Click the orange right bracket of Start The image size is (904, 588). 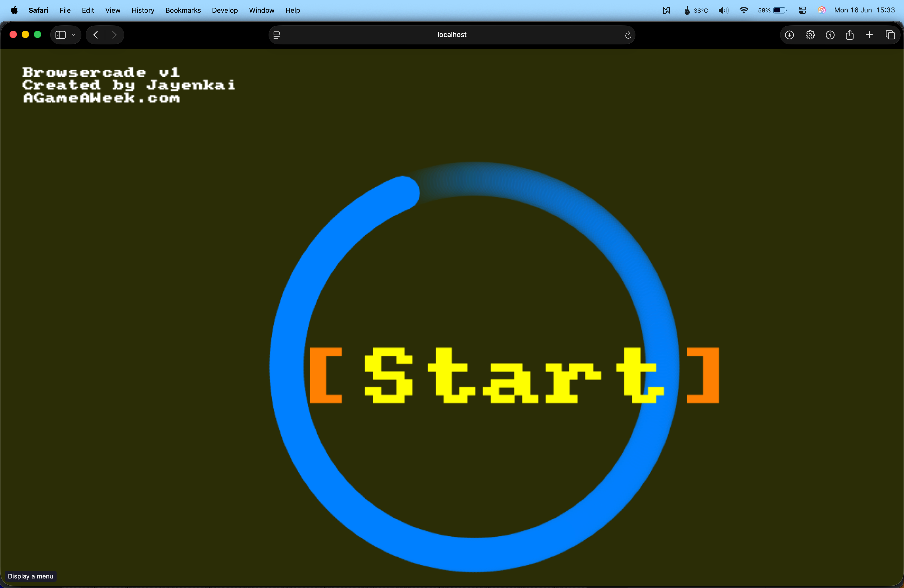coord(703,375)
